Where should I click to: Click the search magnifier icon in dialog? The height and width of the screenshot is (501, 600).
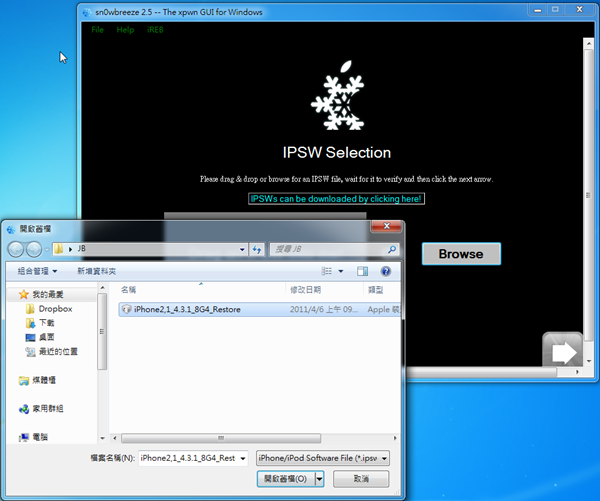tap(392, 249)
